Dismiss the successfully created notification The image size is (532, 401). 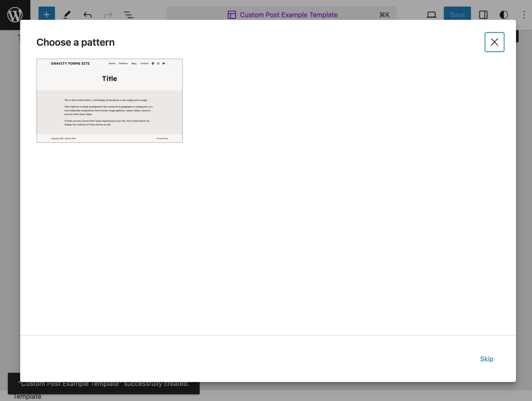(104, 384)
